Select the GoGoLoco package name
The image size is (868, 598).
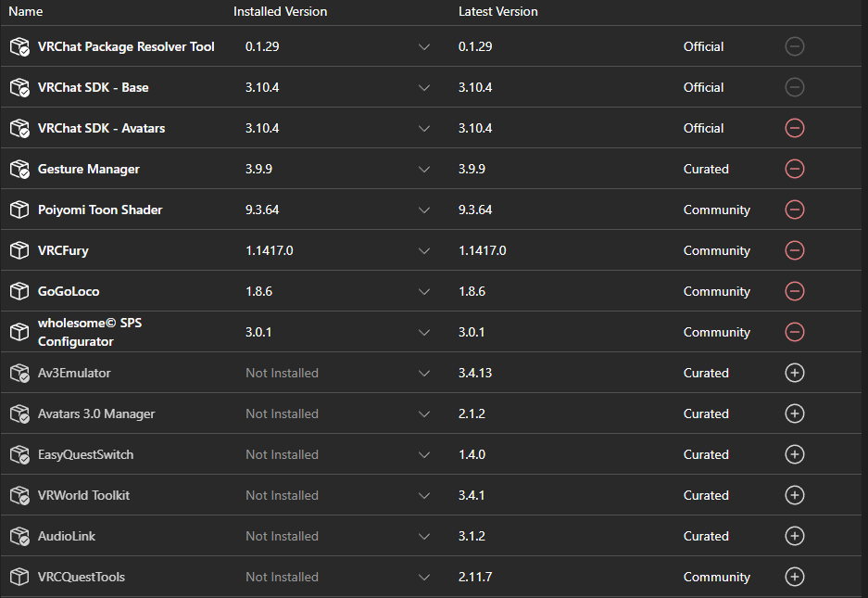click(69, 291)
